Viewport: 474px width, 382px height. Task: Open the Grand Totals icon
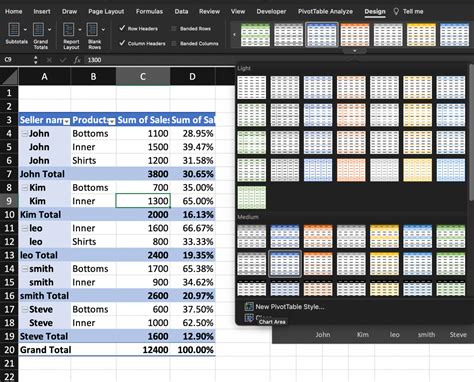click(x=38, y=29)
